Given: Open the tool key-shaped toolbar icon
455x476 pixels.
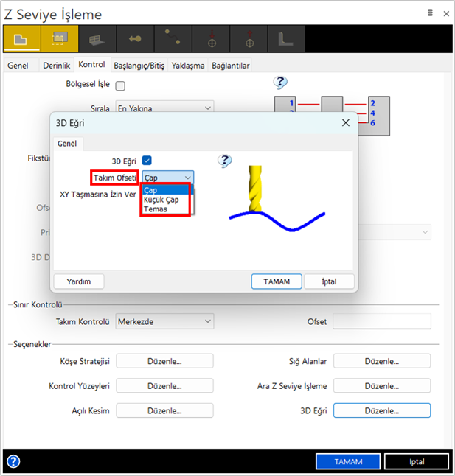Looking at the screenshot, I should [135, 39].
